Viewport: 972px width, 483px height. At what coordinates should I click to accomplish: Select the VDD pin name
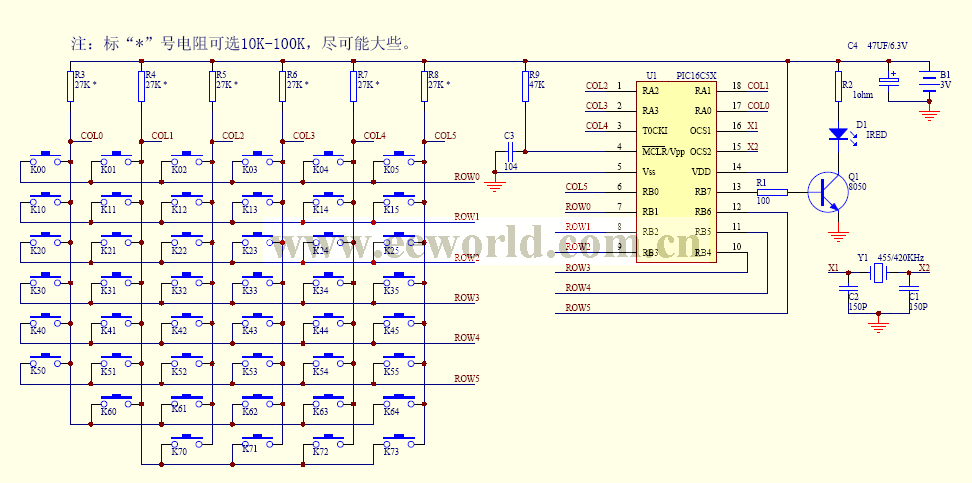point(701,172)
